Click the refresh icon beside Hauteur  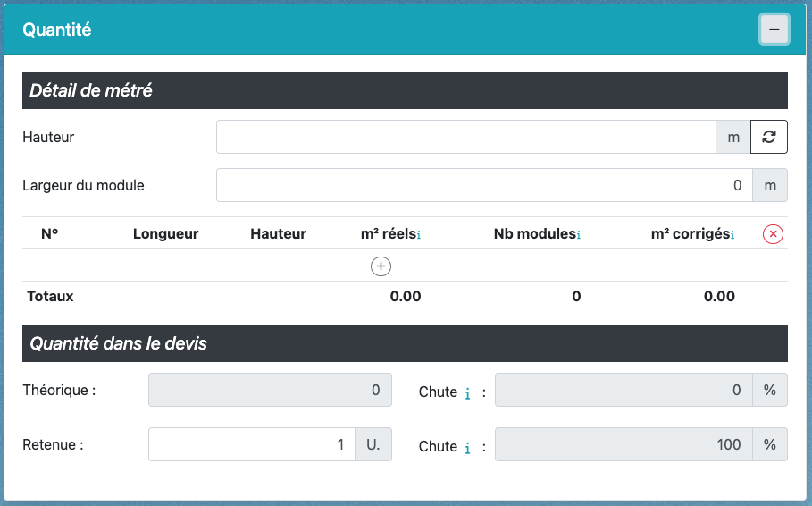(x=768, y=138)
